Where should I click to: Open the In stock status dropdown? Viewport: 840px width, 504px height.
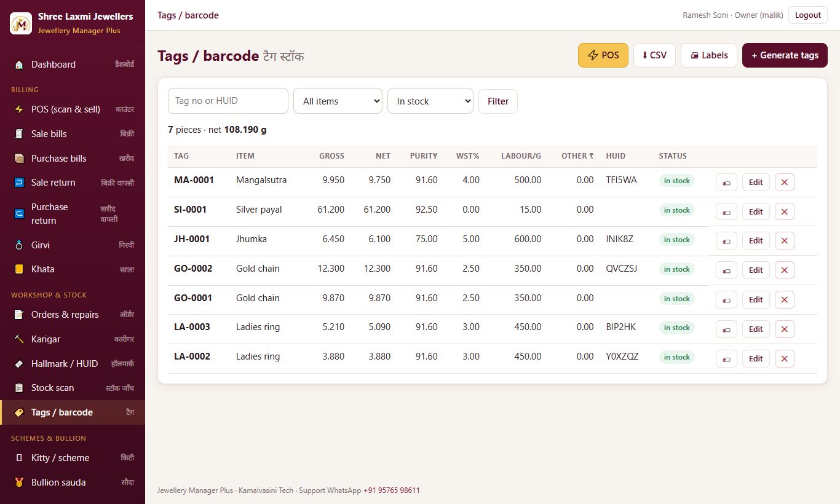click(430, 101)
